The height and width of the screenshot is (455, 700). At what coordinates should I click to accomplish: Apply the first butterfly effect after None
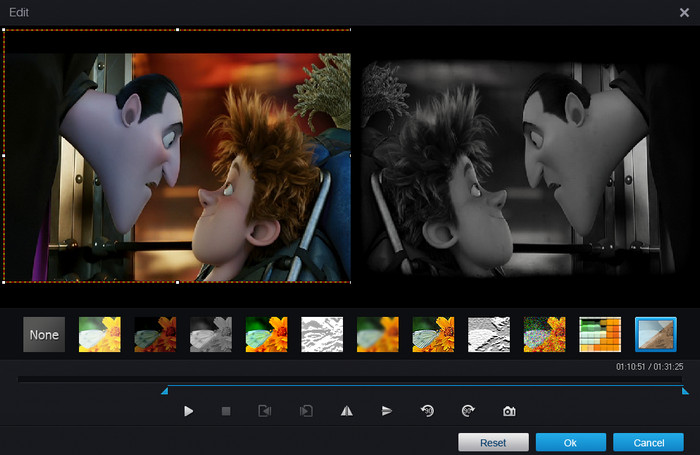tap(100, 334)
